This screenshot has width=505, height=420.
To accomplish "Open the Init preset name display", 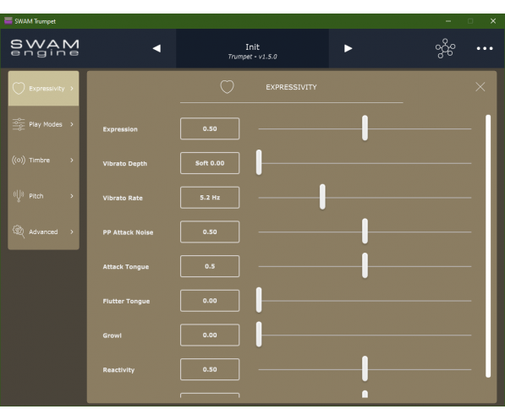I will pyautogui.click(x=252, y=48).
